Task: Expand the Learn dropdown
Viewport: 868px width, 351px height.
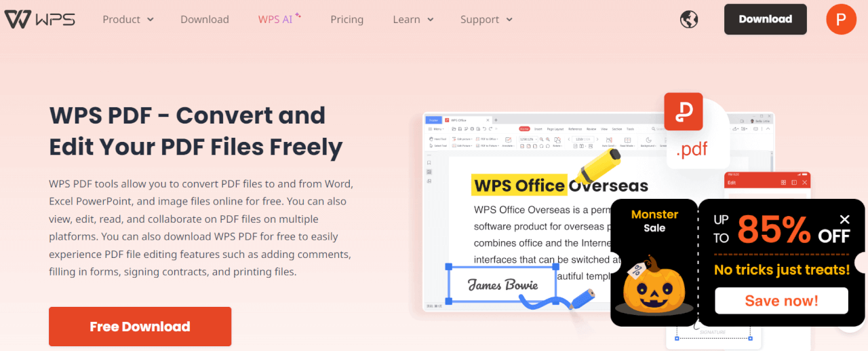Action: click(x=413, y=20)
